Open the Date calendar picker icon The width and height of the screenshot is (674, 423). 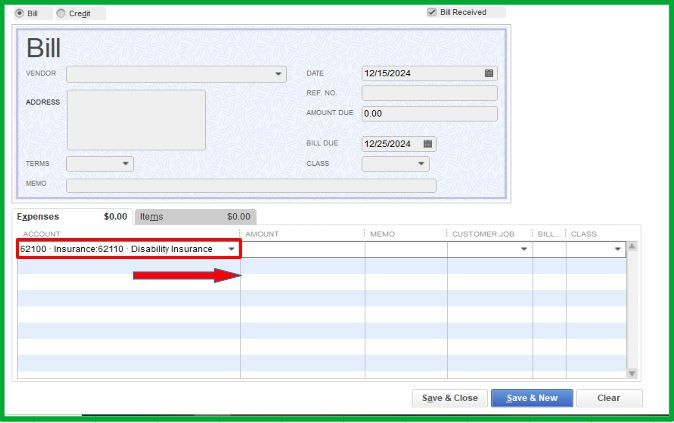pyautogui.click(x=489, y=73)
